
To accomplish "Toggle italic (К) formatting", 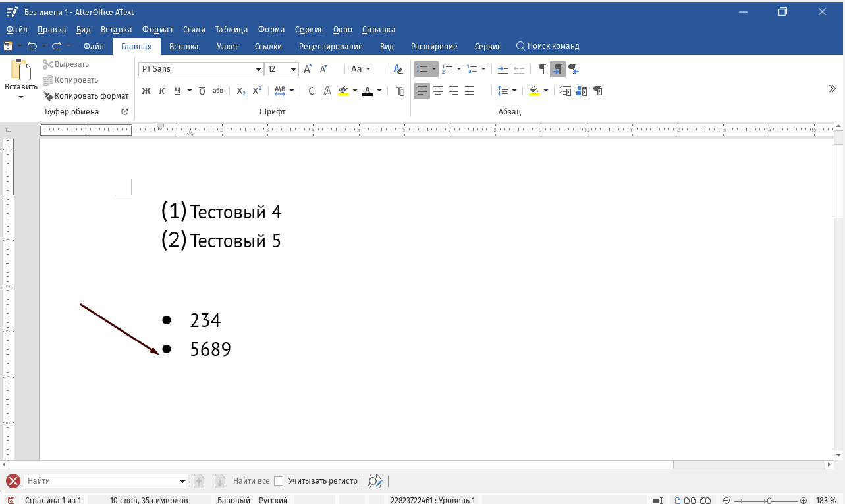I will tap(162, 91).
